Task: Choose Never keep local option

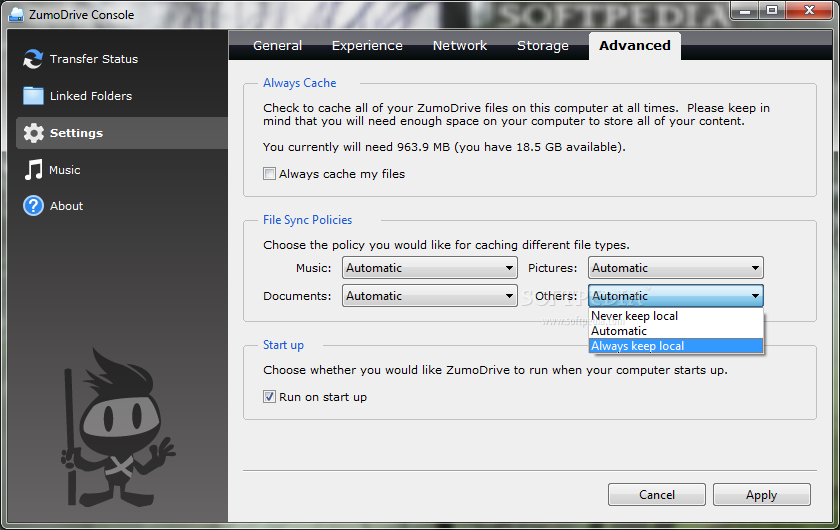Action: pos(676,316)
